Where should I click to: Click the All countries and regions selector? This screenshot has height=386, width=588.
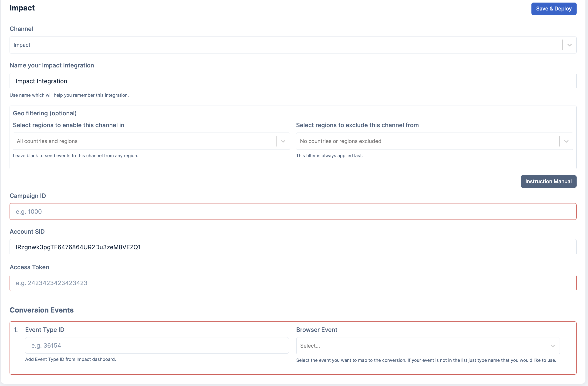[x=143, y=141]
